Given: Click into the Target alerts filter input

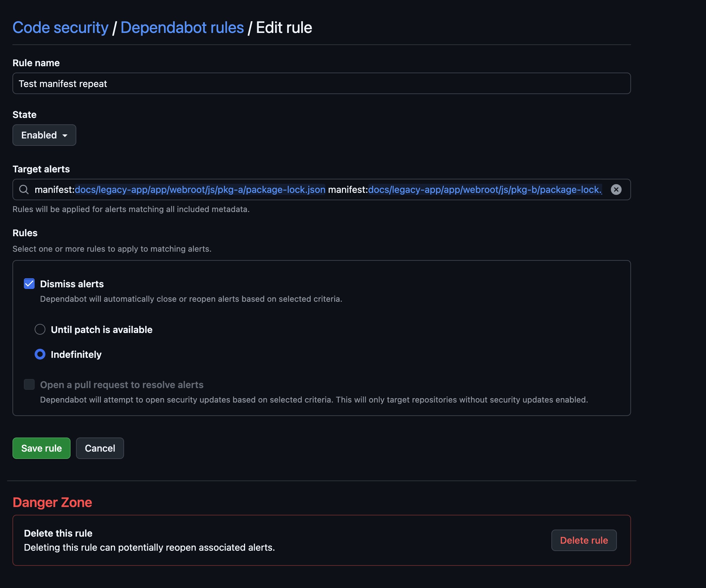Looking at the screenshot, I should pyautogui.click(x=321, y=190).
